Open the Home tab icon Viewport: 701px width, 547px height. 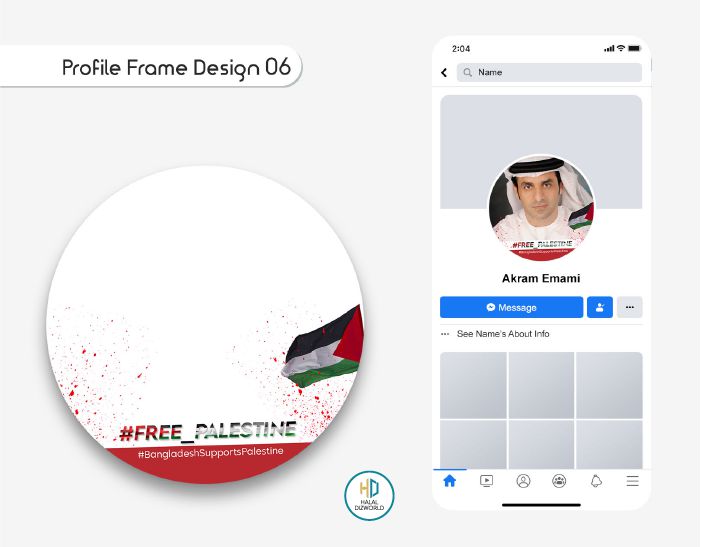pyautogui.click(x=449, y=481)
